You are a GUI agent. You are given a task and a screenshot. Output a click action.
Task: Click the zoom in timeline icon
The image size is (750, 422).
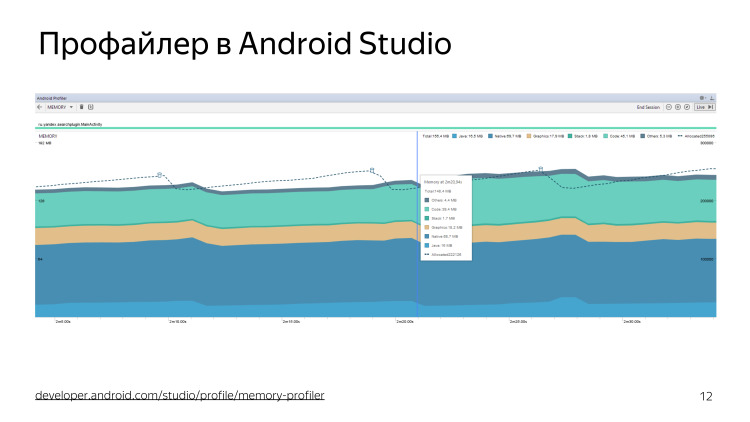[678, 107]
